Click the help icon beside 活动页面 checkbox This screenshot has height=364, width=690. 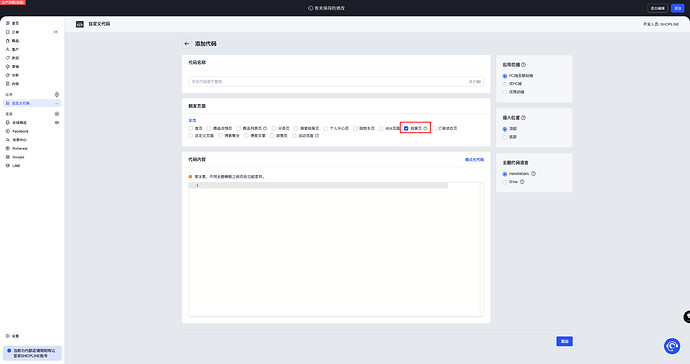point(317,136)
